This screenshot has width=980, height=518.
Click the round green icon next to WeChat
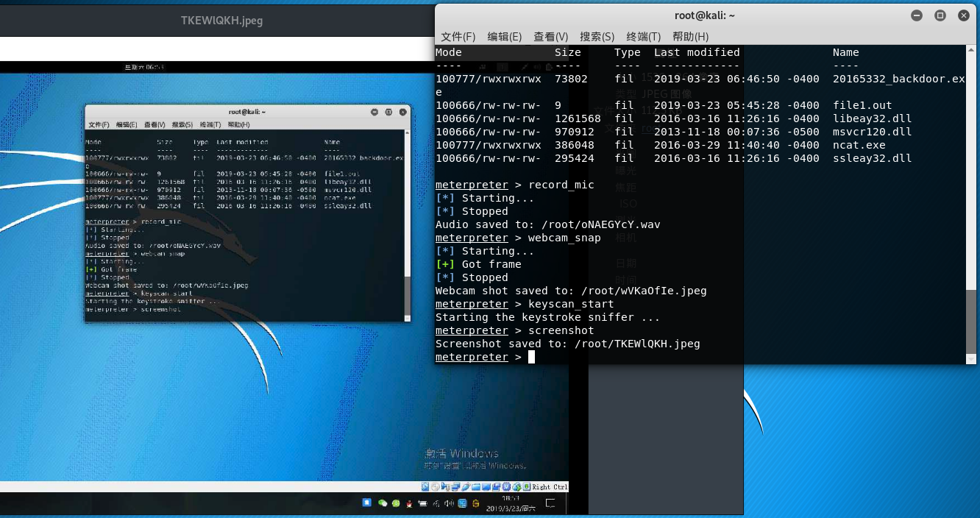pyautogui.click(x=396, y=503)
